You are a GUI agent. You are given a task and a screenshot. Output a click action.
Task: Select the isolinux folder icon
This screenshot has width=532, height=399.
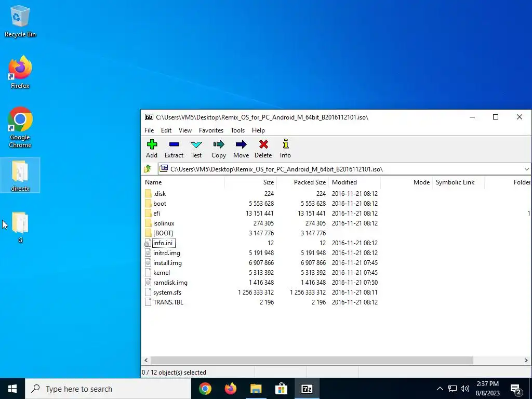point(148,223)
